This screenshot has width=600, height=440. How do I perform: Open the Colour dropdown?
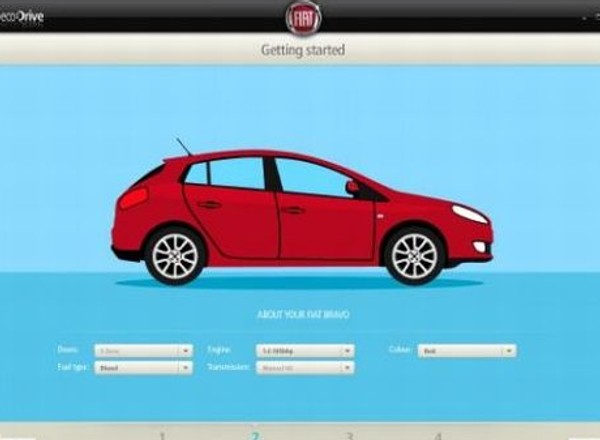click(467, 350)
